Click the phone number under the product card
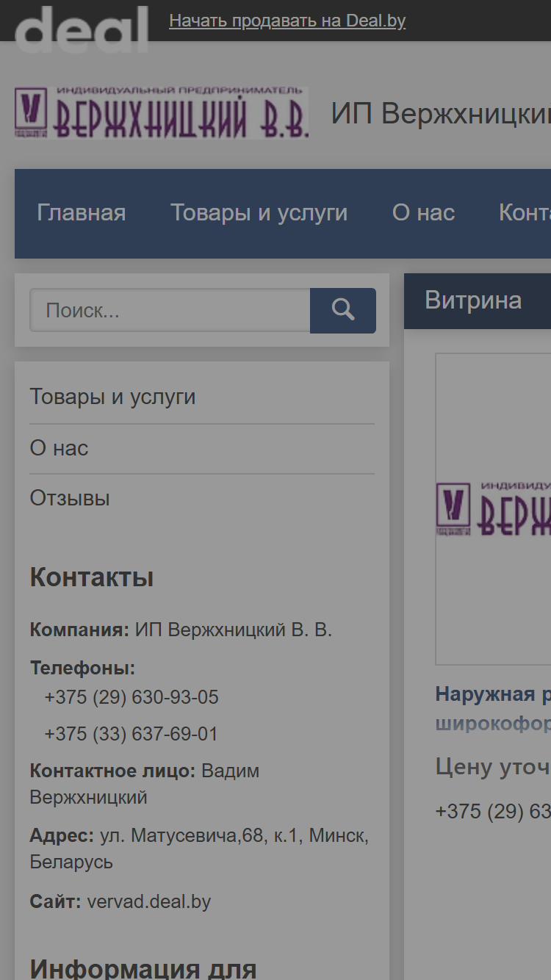This screenshot has height=980, width=551. pyautogui.click(x=493, y=811)
